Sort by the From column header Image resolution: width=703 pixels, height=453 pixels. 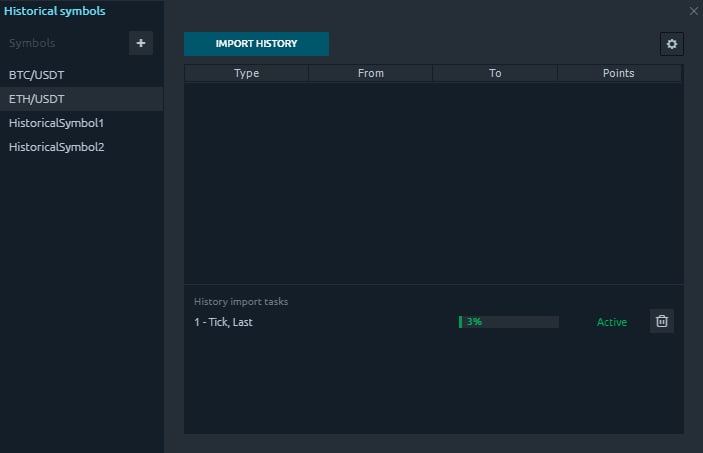point(371,73)
